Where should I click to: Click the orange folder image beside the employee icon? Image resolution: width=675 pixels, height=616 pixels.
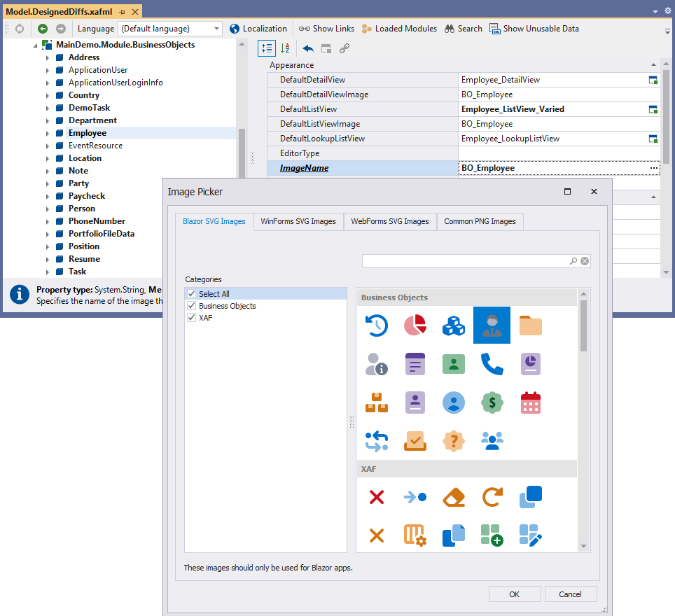coord(530,325)
